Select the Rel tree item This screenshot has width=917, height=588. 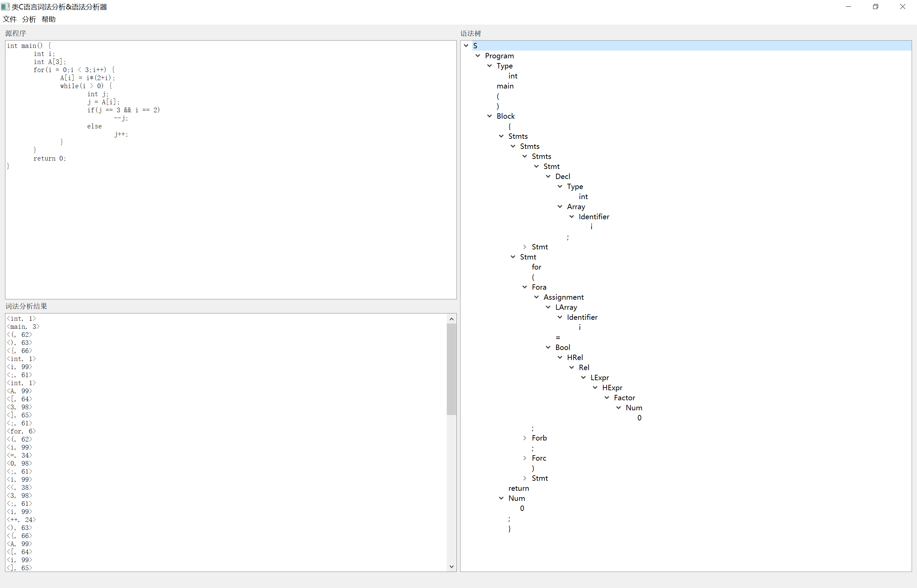584,367
